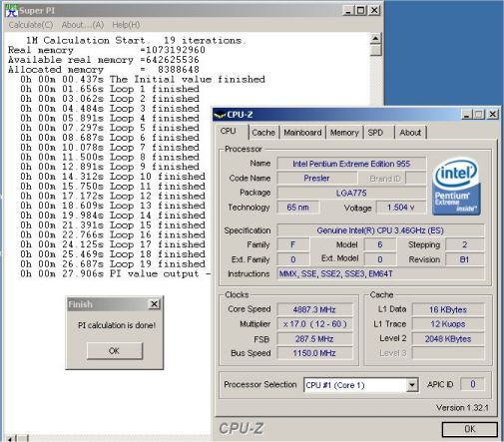Click the CPU #1 (Core 1) combo box

[360, 385]
